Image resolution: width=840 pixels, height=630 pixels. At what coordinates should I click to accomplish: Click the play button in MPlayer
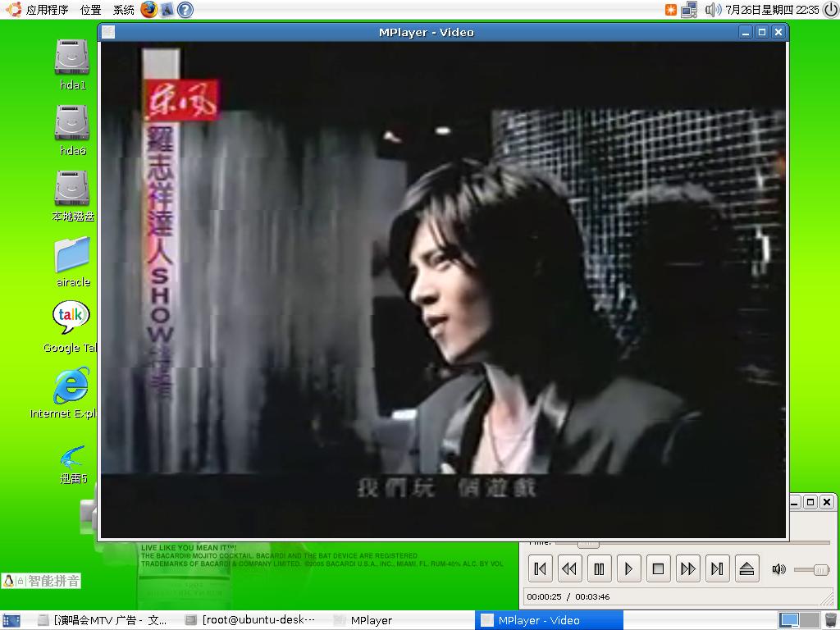tap(628, 568)
